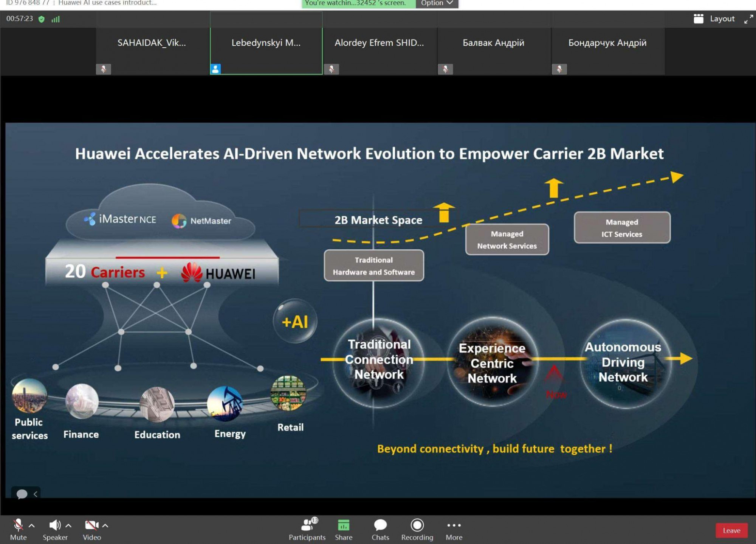Click the Education circle image
The width and height of the screenshot is (756, 544).
157,404
